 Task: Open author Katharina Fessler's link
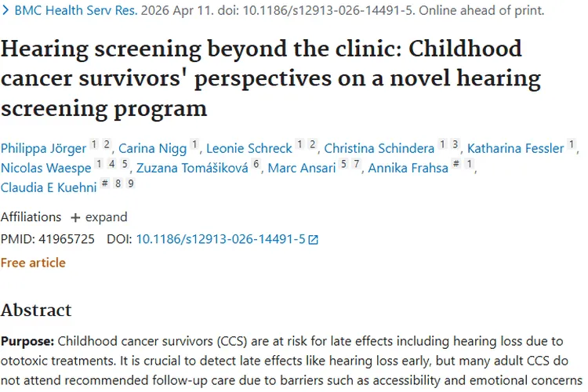coord(515,147)
